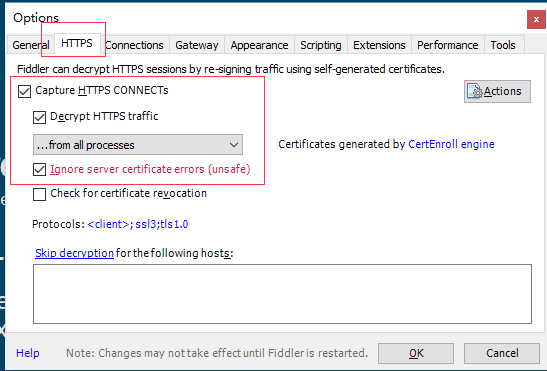Uncheck Capture HTTPS CONNECTs
Viewport: 547px width, 371px height.
tap(24, 91)
